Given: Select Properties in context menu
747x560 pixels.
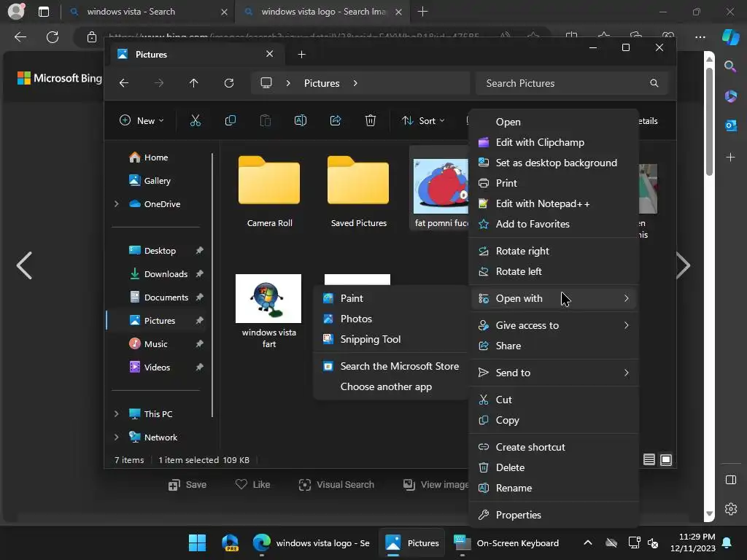Looking at the screenshot, I should [554, 516].
